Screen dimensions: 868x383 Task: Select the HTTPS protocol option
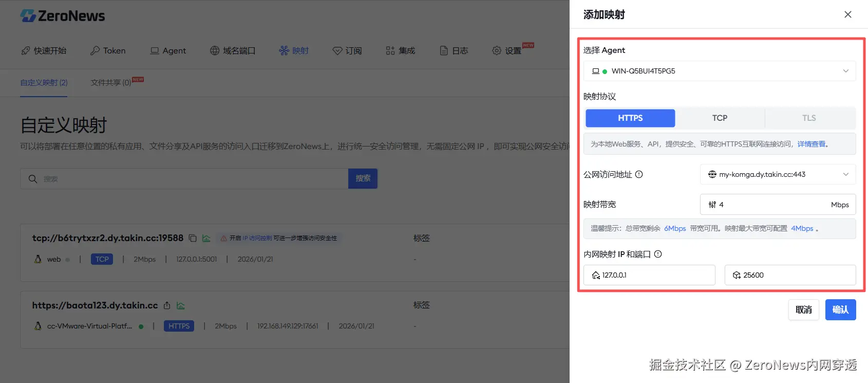[x=630, y=118]
